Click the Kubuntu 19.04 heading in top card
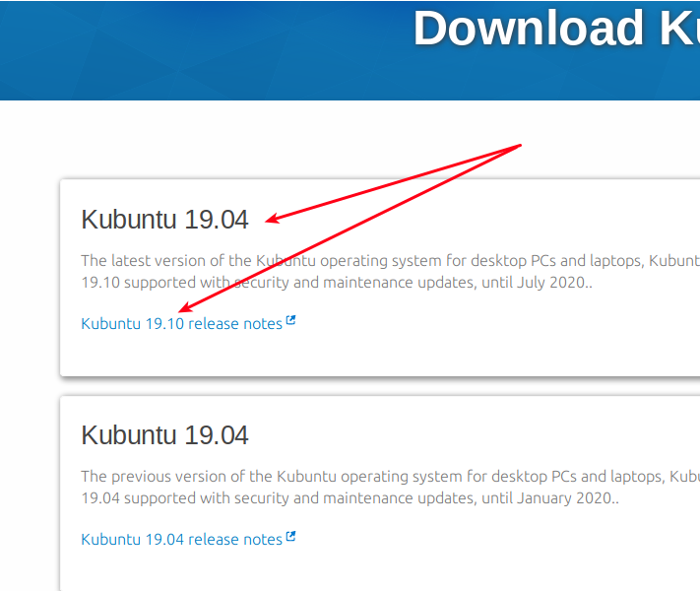 point(164,220)
